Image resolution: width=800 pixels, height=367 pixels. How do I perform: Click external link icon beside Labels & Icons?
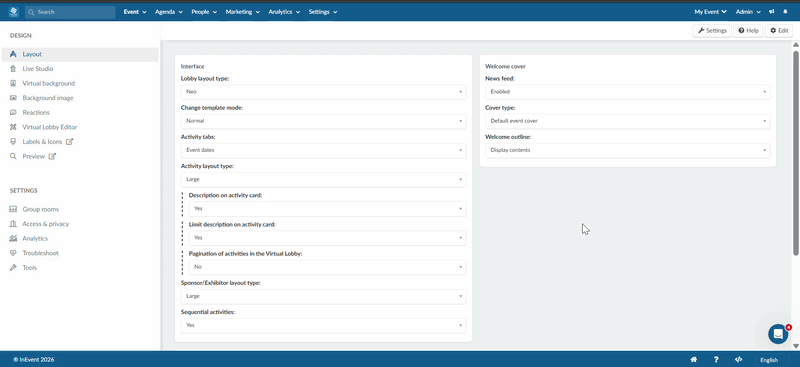(x=69, y=141)
